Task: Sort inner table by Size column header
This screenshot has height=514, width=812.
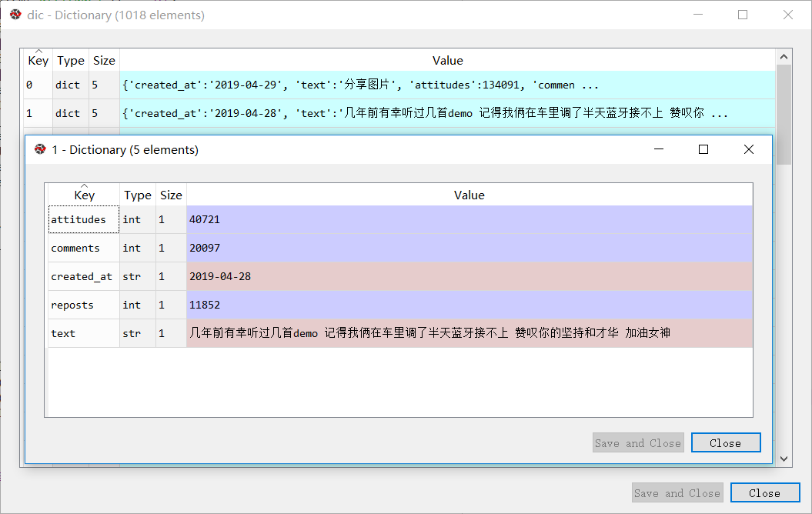Action: click(x=171, y=195)
